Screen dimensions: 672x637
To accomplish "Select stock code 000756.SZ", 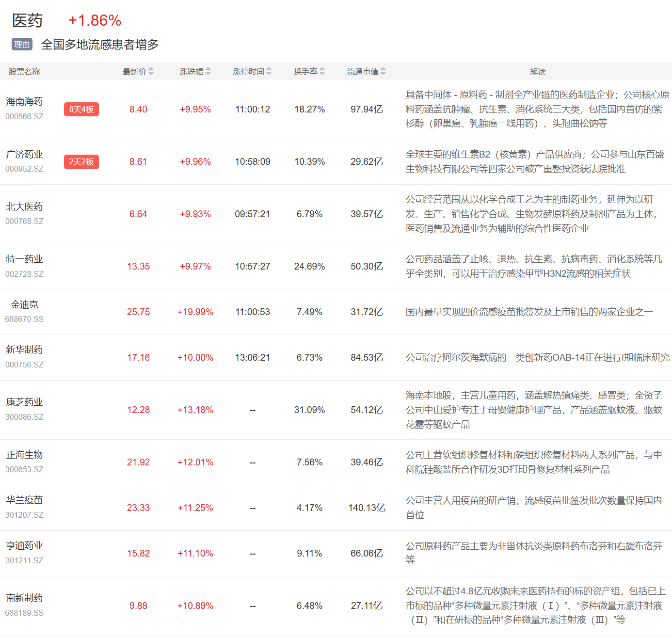I will click(x=24, y=365).
